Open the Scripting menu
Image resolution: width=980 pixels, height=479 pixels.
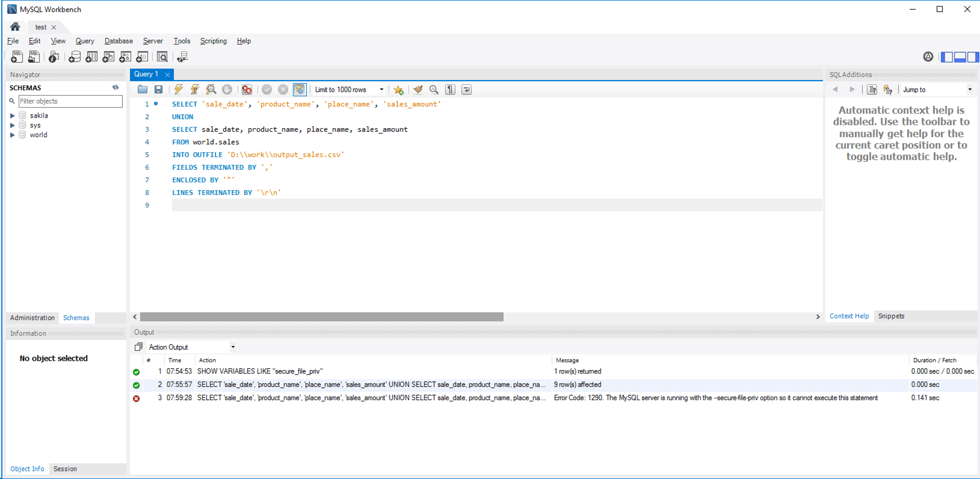point(214,41)
